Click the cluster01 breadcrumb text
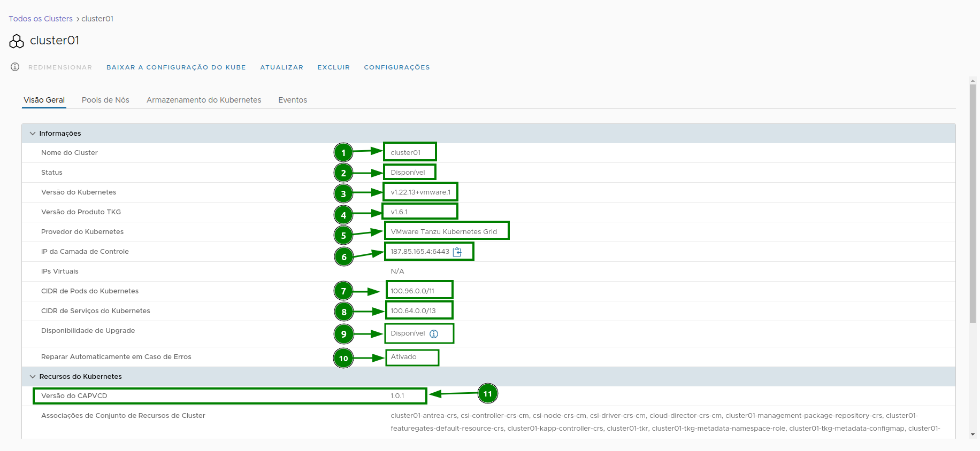The width and height of the screenshot is (980, 451). (x=97, y=19)
